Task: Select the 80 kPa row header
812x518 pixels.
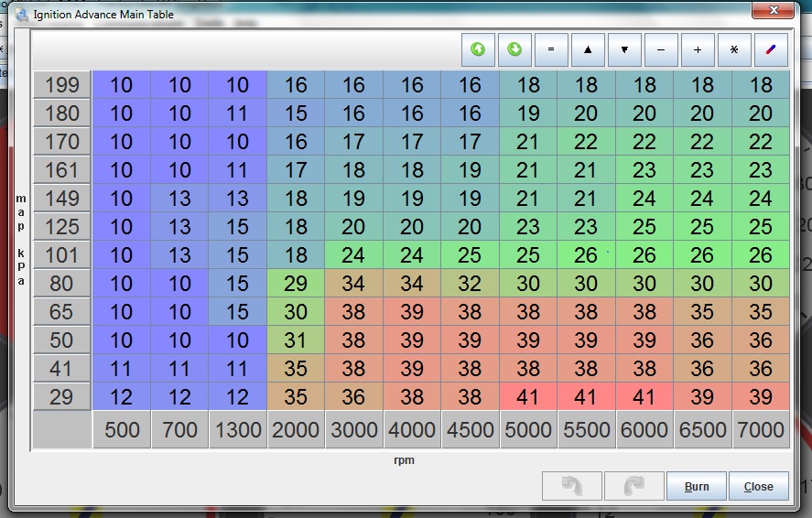Action: click(62, 284)
